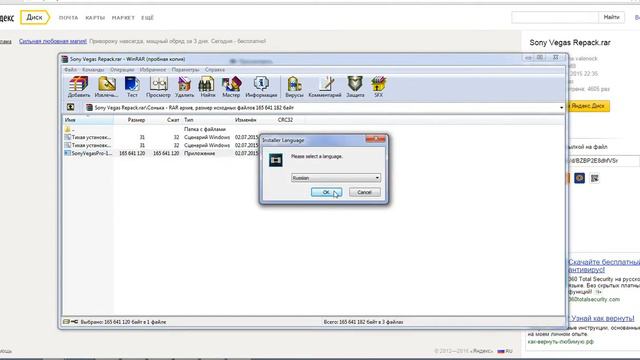The height and width of the screenshot is (360, 640).
Task: Click the Диск tab on Yandex page
Action: click(34, 18)
